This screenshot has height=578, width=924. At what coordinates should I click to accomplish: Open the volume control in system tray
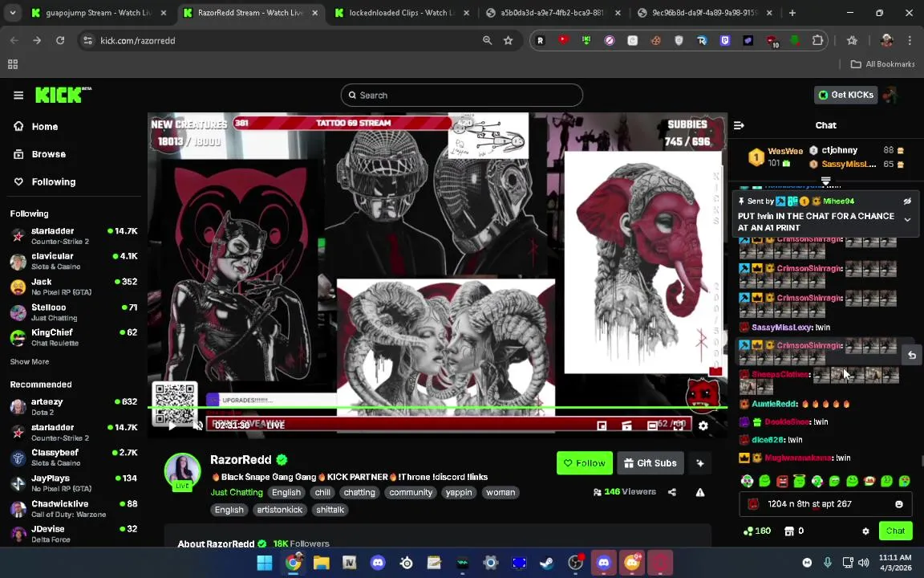[864, 563]
